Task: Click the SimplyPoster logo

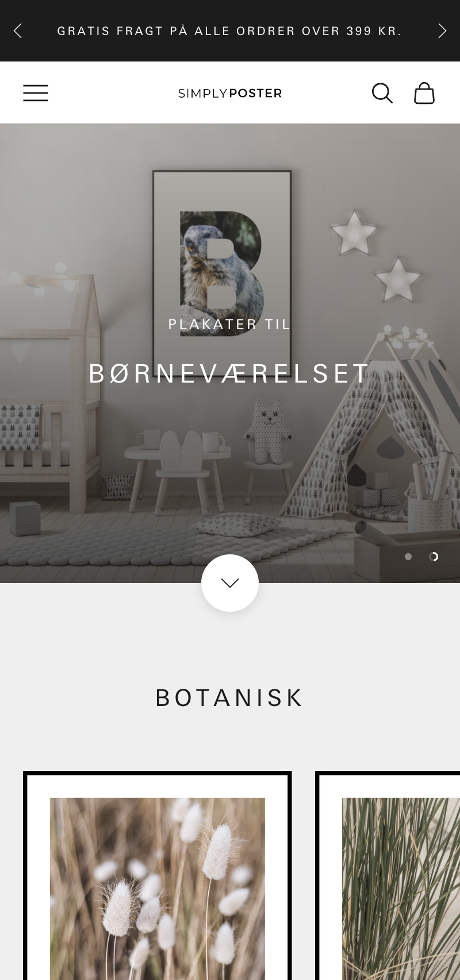Action: coord(230,93)
